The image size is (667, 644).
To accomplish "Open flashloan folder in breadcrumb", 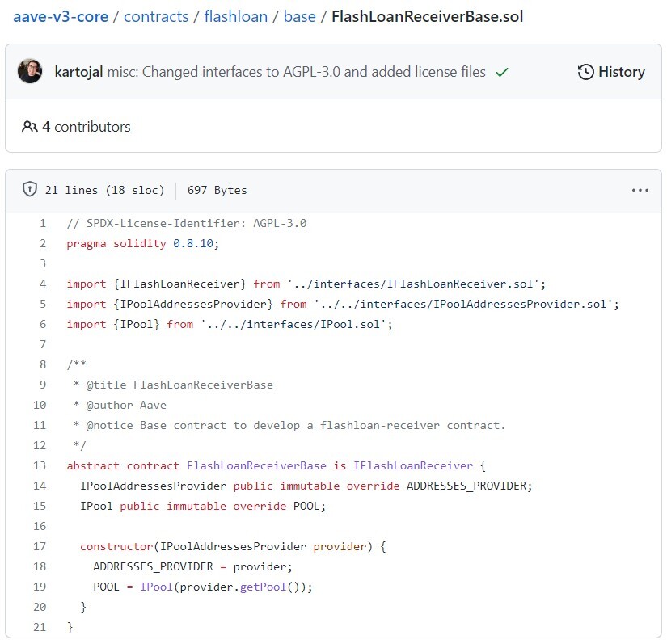I will point(235,16).
